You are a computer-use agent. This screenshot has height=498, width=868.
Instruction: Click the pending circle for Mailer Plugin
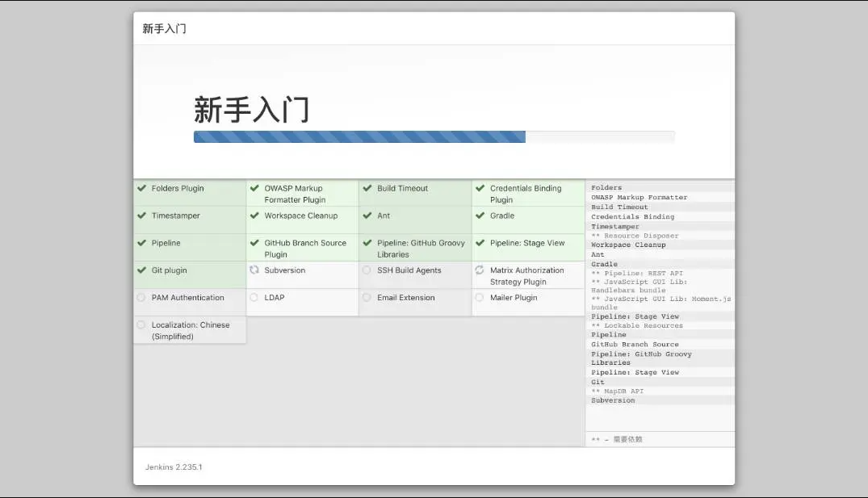(x=480, y=298)
